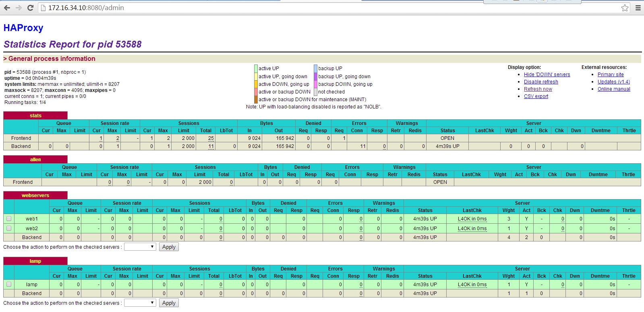The image size is (644, 312).
Task: Open the Updates (v1.4) link
Action: (x=614, y=82)
